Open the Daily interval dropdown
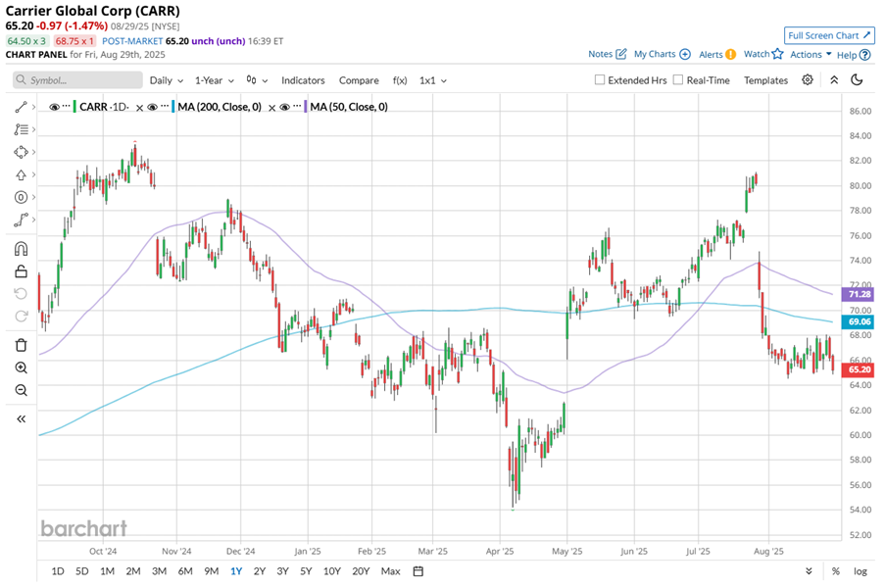Image resolution: width=885 pixels, height=588 pixels. tap(167, 80)
